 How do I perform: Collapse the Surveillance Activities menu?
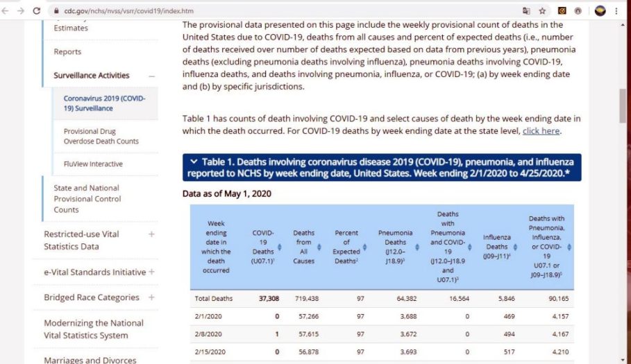(x=152, y=76)
